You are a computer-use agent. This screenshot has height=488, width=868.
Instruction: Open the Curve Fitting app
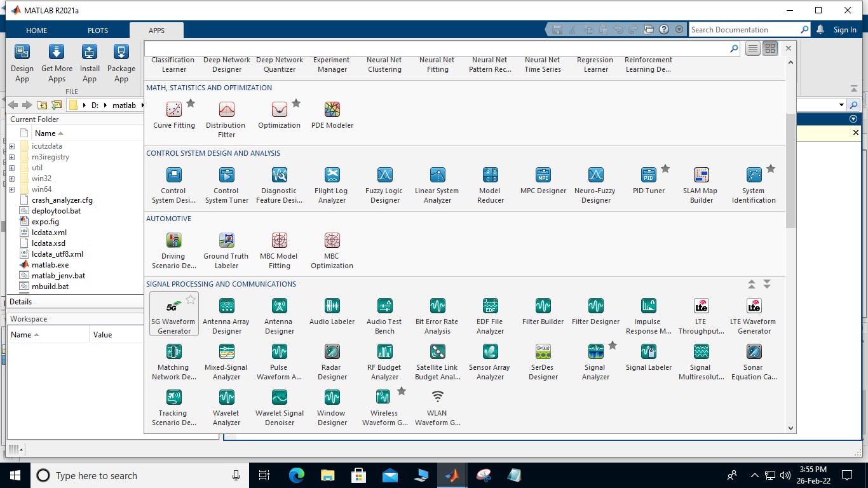tap(173, 114)
